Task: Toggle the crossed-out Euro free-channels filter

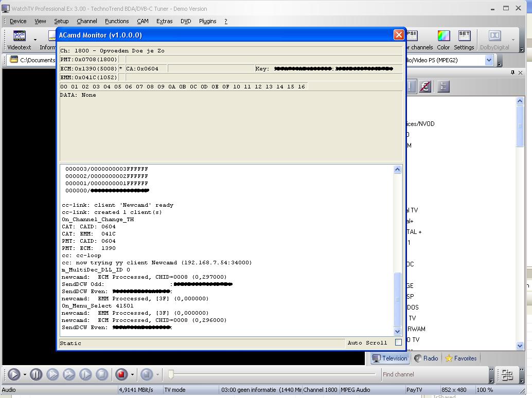Action: coord(425,86)
